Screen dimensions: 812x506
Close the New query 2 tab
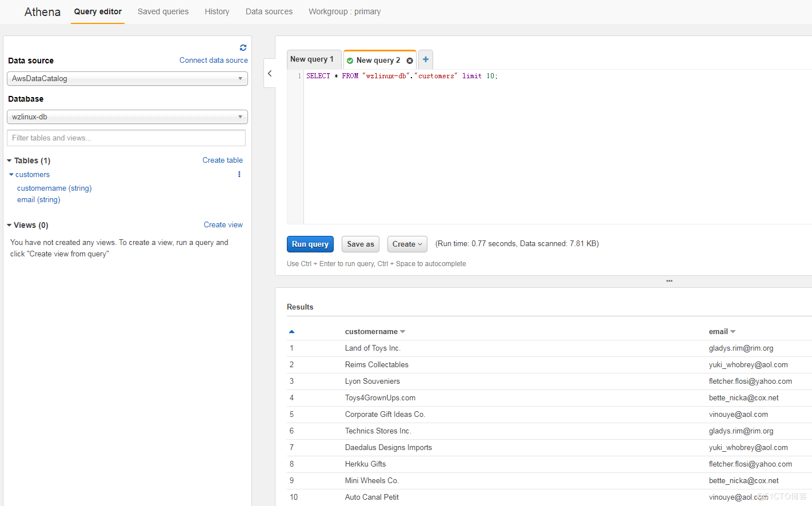click(x=410, y=61)
